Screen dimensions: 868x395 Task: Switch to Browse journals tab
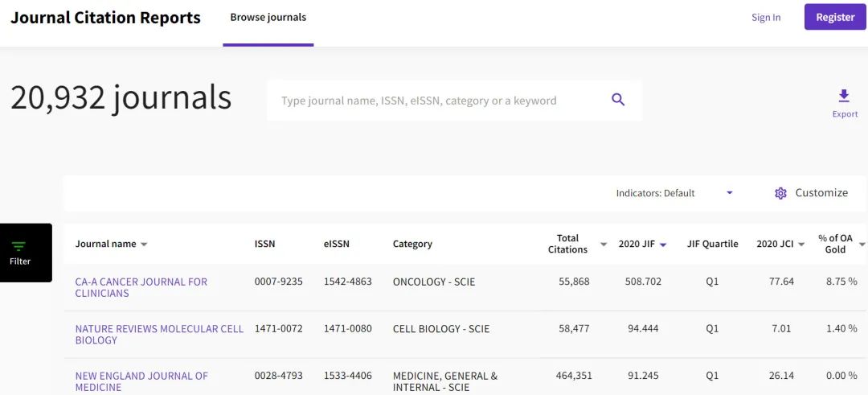point(268,17)
